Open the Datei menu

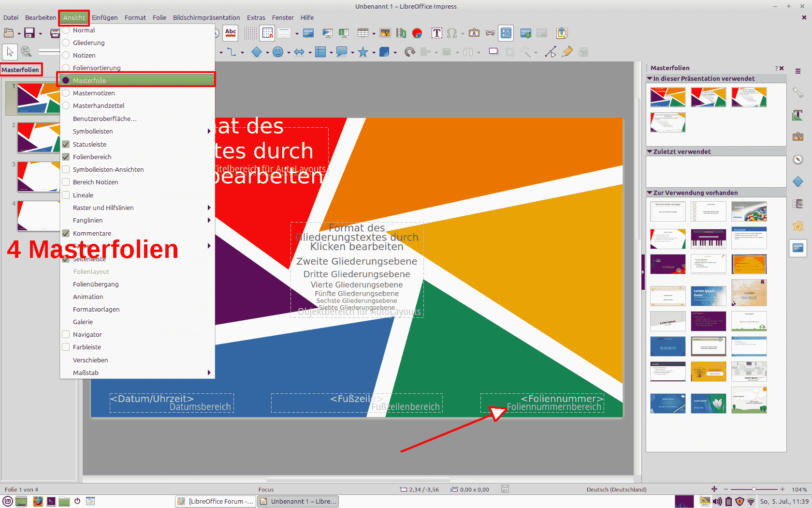tap(11, 17)
